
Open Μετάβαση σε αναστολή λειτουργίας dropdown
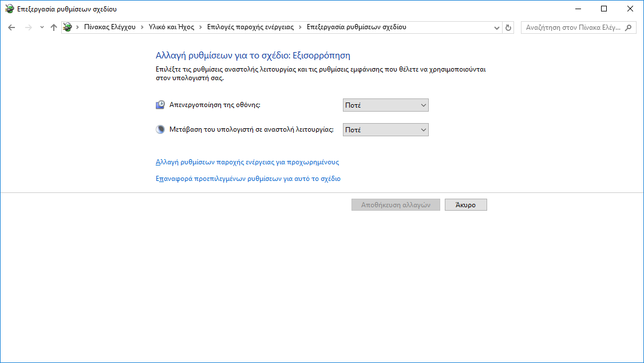386,130
